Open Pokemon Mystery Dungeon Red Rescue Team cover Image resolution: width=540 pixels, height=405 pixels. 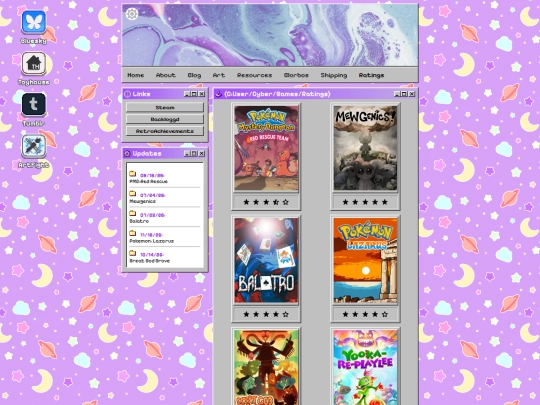(266, 148)
